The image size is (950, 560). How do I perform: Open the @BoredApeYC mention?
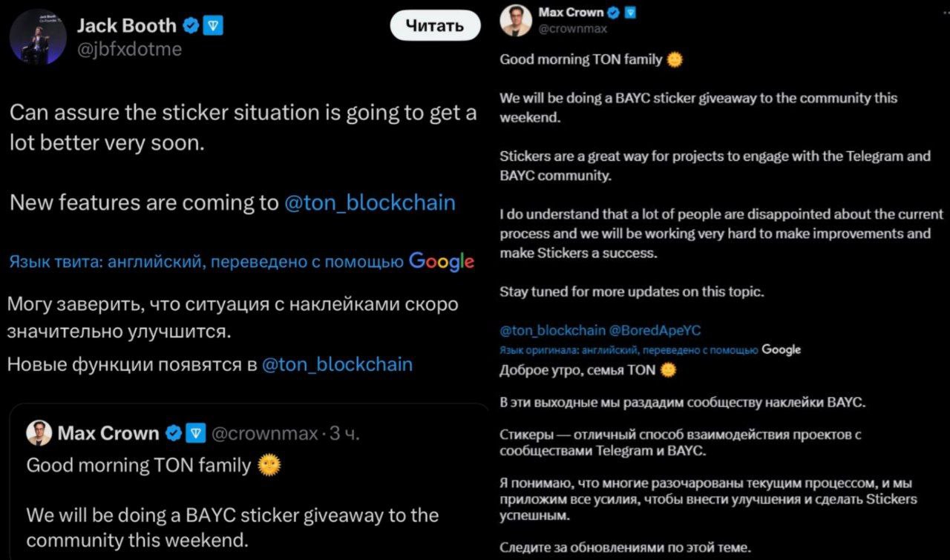655,331
